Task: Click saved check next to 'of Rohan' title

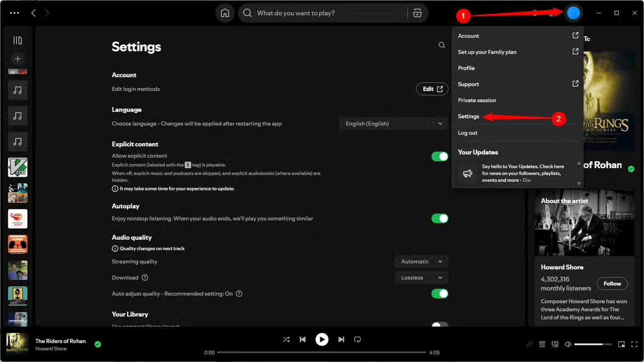Action: click(x=631, y=169)
